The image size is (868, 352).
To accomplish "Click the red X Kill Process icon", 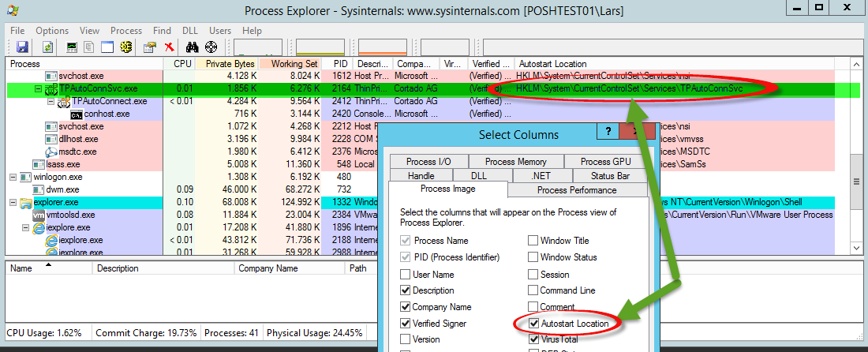I will point(170,47).
